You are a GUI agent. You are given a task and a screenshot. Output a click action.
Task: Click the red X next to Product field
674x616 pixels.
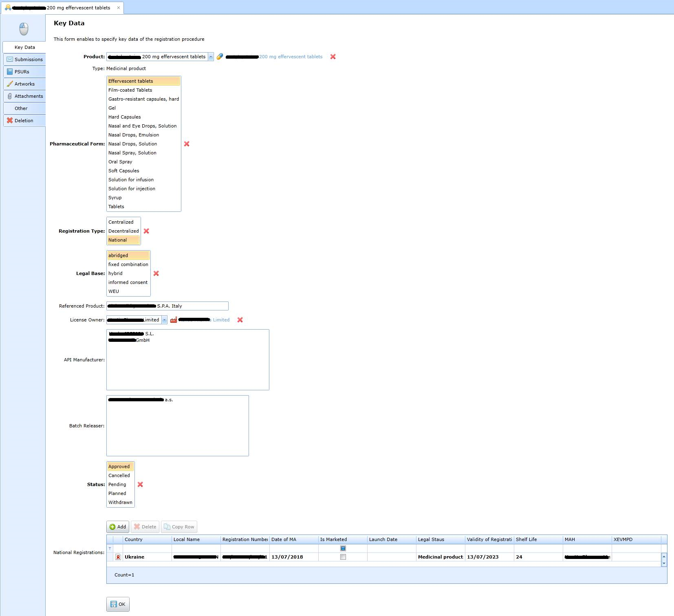pos(333,57)
